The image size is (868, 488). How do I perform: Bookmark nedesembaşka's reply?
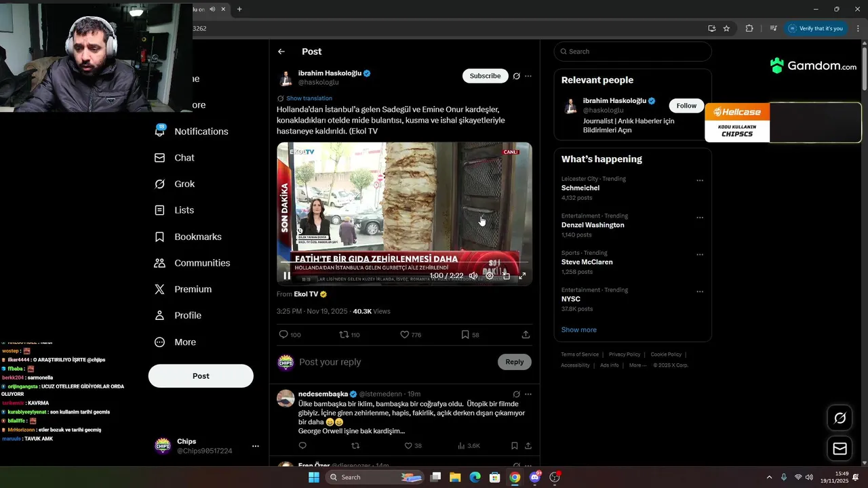click(514, 446)
